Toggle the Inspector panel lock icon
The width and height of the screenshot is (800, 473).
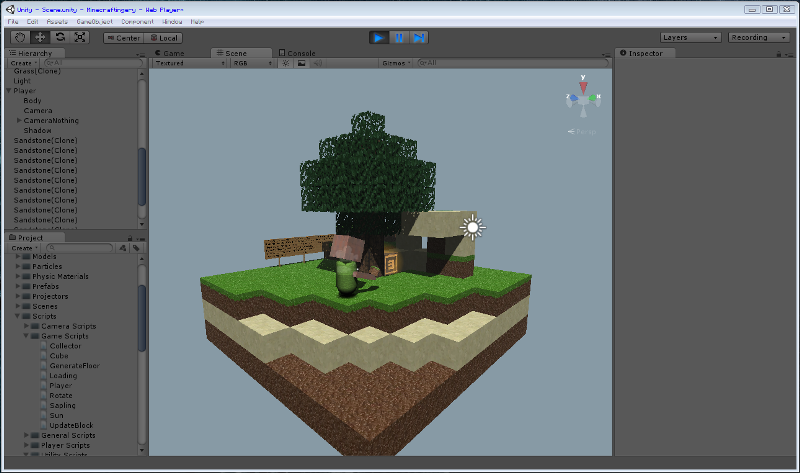779,54
